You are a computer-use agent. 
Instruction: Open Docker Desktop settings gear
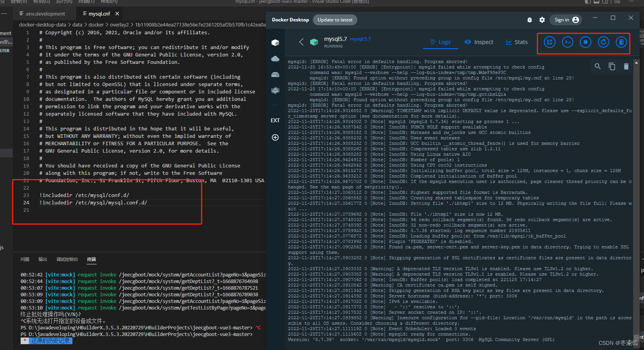coord(542,20)
